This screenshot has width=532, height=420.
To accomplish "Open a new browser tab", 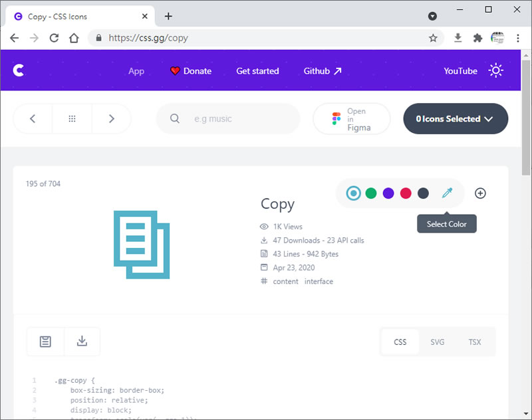I will click(168, 16).
